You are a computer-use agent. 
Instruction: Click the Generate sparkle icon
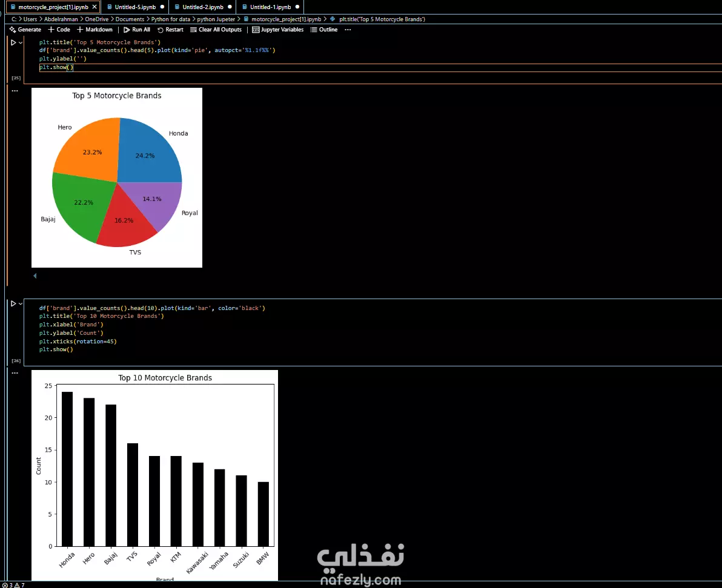(x=13, y=30)
